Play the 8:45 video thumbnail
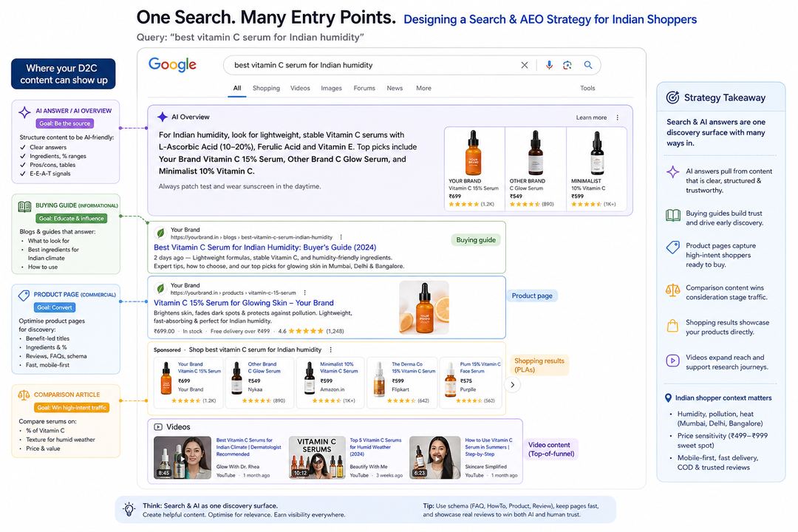The image size is (798, 532). coord(183,457)
